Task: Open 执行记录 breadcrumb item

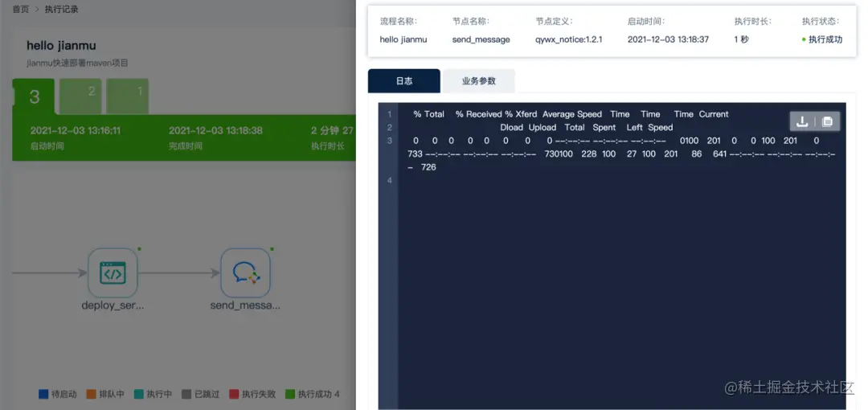Action: [61, 10]
